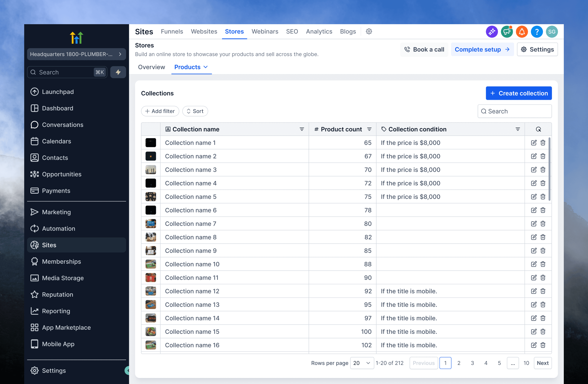This screenshot has height=384, width=588.
Task: Click the lightning bolt quick actions button
Action: coord(118,72)
